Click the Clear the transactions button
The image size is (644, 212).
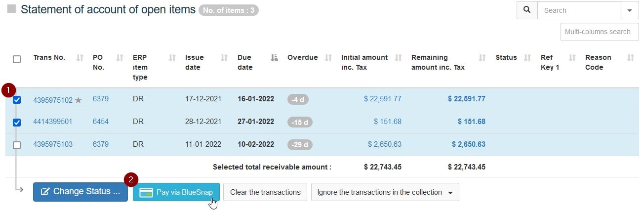point(265,192)
